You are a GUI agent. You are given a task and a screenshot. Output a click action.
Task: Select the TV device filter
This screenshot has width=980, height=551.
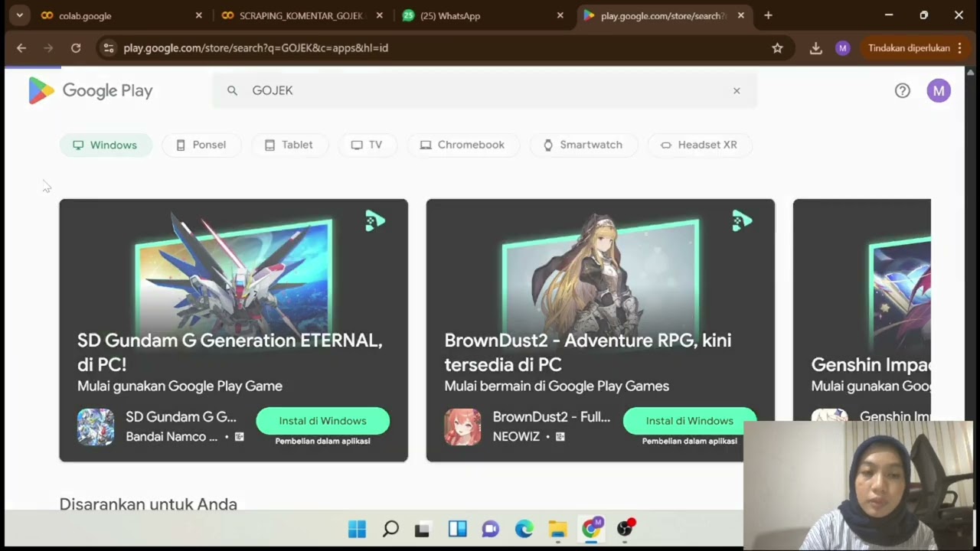tap(367, 145)
